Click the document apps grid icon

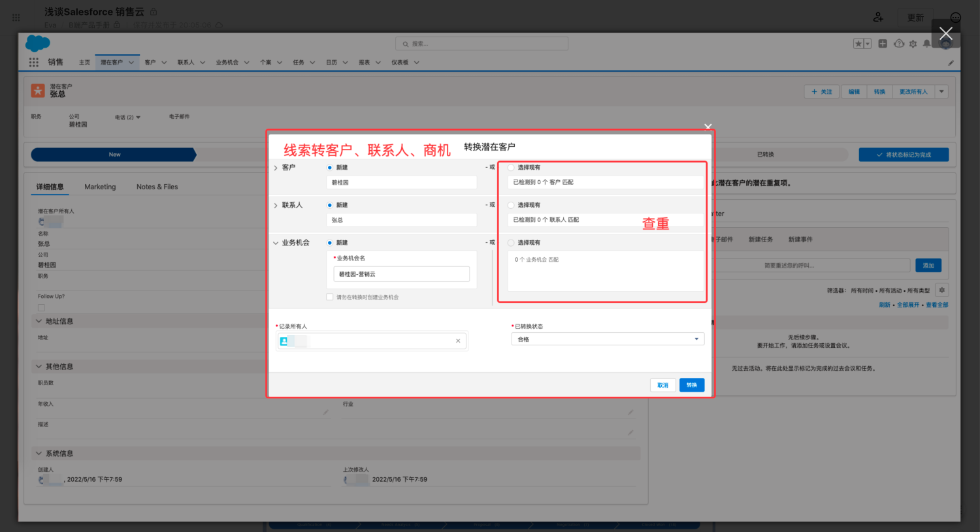(16, 18)
